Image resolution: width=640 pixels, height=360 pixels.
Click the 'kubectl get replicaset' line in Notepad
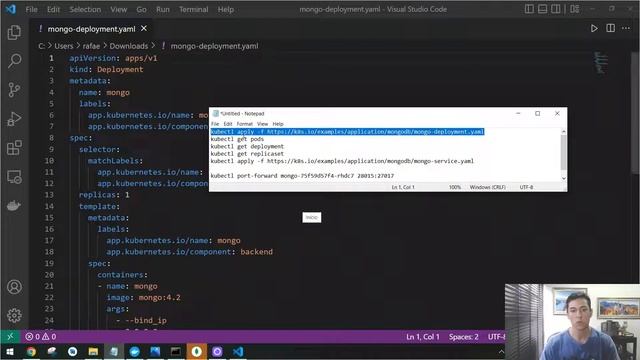[x=247, y=154]
